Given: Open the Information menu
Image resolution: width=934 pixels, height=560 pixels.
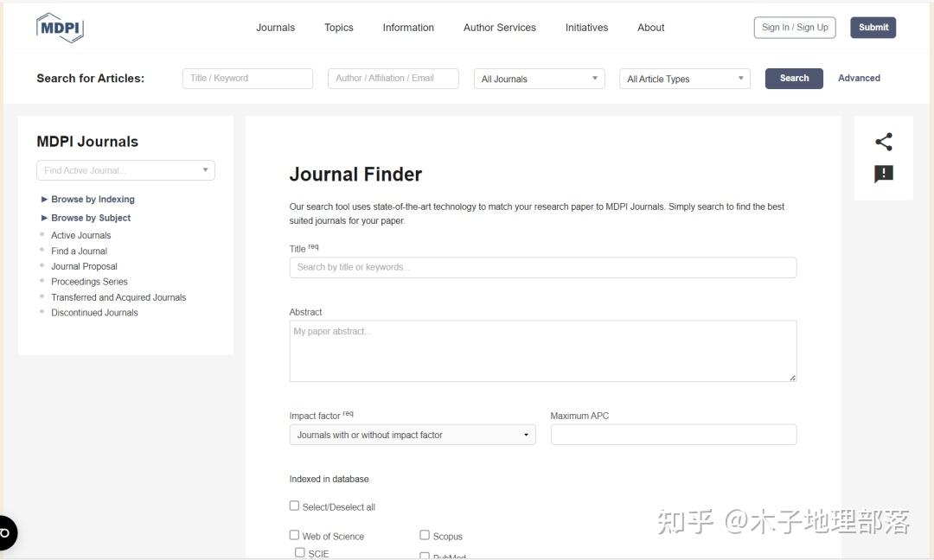Looking at the screenshot, I should coord(408,28).
